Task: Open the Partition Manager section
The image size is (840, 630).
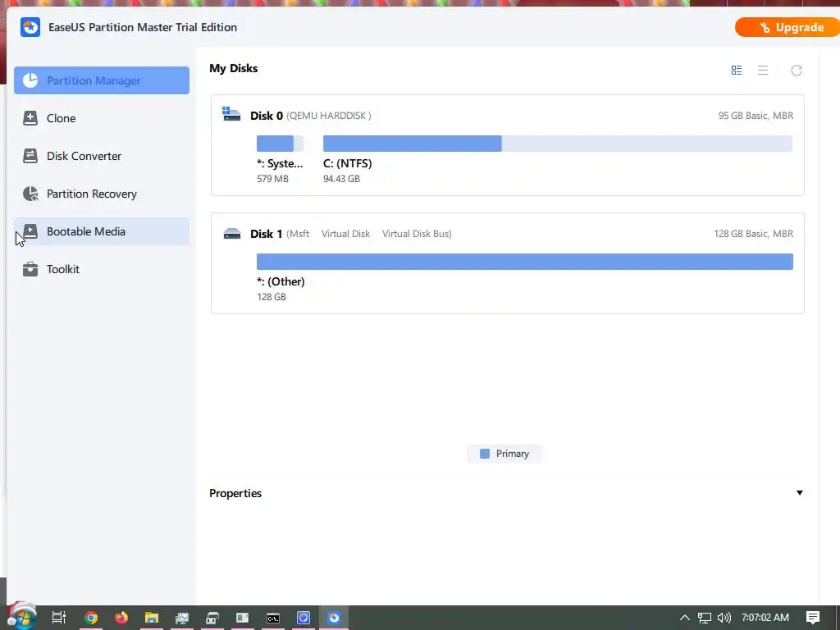Action: pos(101,80)
